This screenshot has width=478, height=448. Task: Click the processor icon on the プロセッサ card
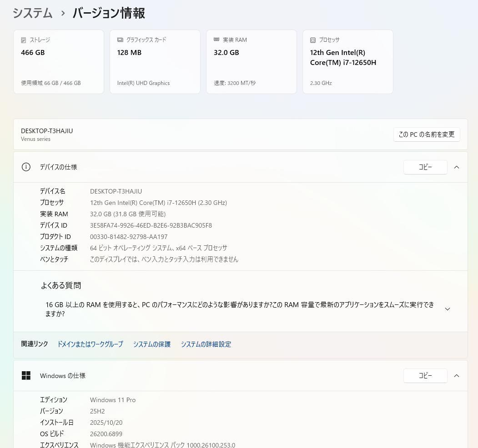click(x=312, y=40)
